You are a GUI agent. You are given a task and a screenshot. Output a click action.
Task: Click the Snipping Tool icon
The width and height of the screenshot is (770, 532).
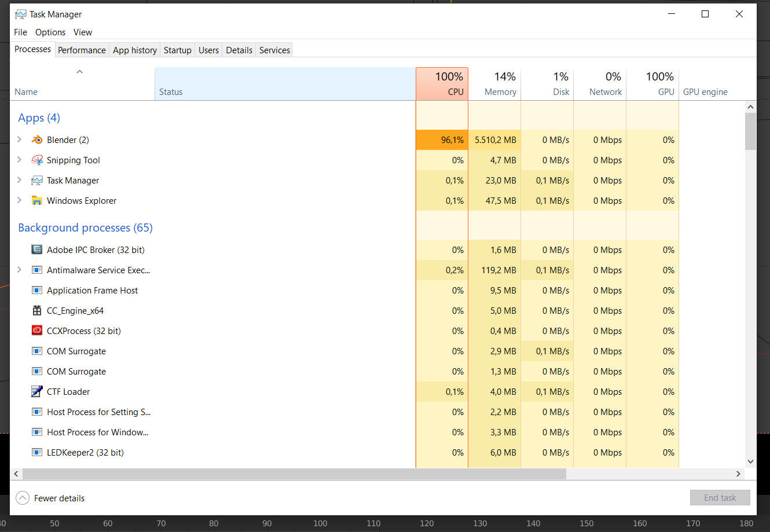37,160
